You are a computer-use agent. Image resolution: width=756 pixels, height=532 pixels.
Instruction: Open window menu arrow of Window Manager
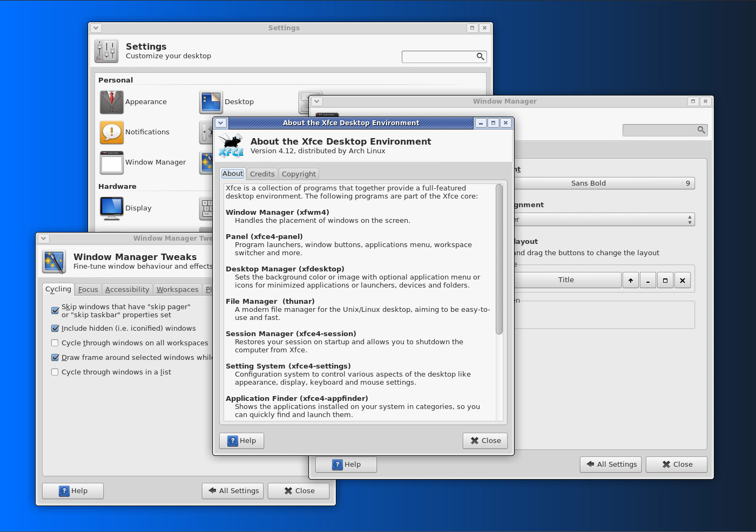point(317,101)
